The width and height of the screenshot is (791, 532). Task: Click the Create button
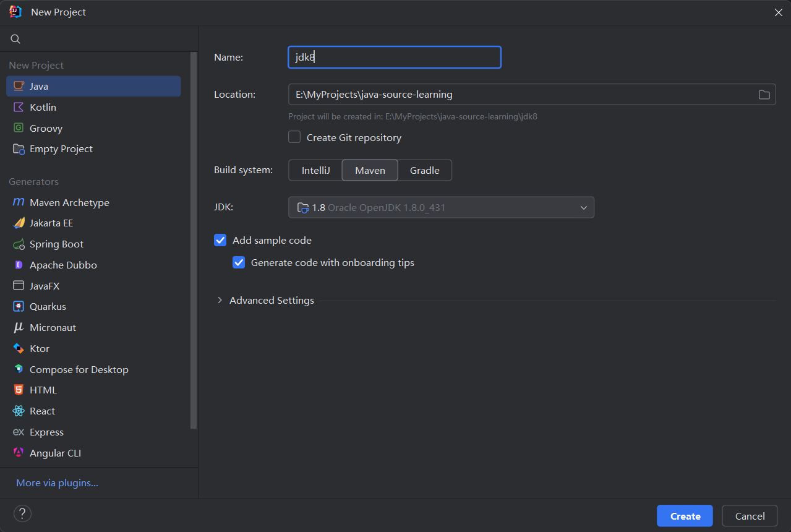[x=685, y=516]
